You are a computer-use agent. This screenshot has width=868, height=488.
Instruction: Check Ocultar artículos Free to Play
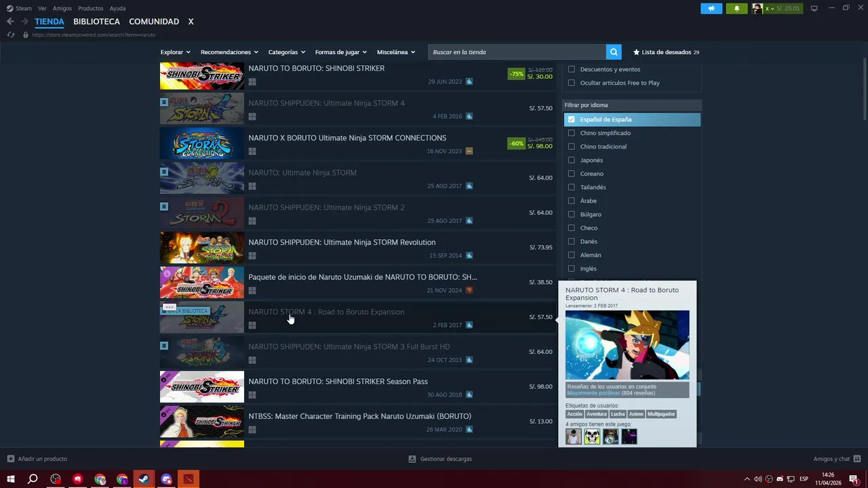[x=571, y=83]
